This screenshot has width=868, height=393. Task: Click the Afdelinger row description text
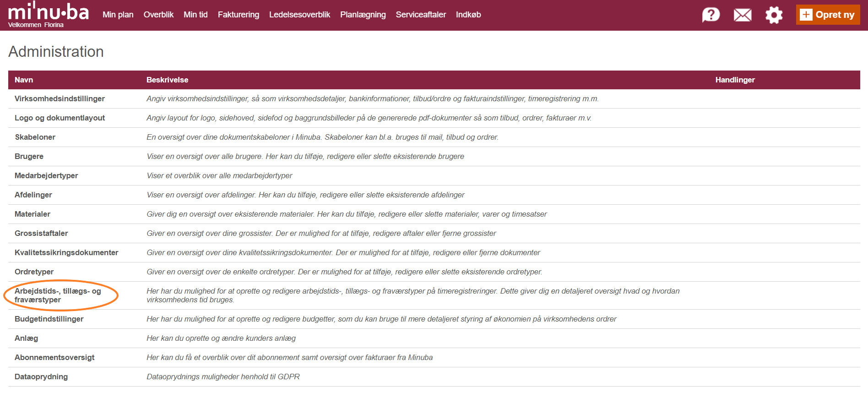[x=305, y=195]
